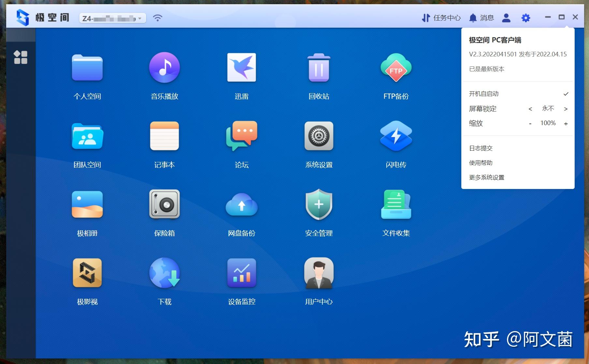Launch 极影视 video app
The image size is (589, 364).
pos(87,273)
